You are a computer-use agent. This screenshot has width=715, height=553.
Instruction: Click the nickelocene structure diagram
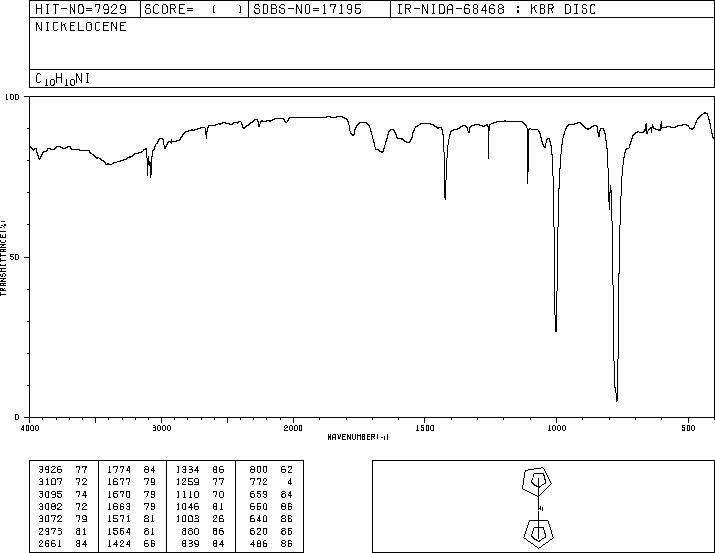point(538,506)
